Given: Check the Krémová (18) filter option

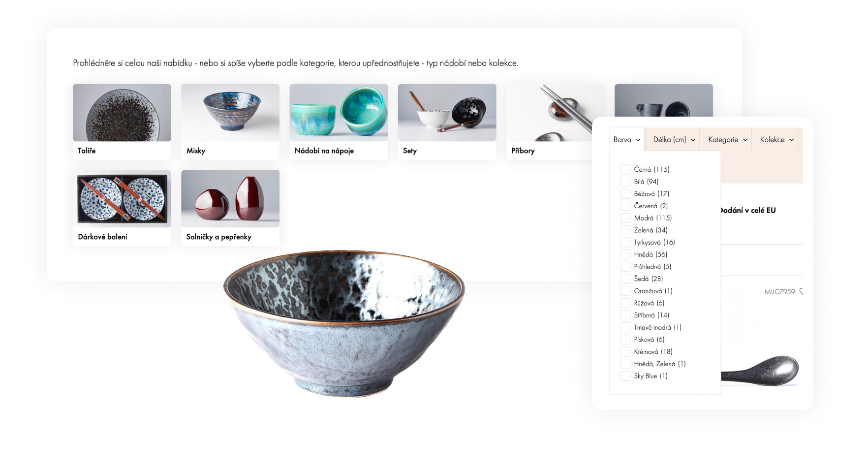Looking at the screenshot, I should tap(625, 351).
